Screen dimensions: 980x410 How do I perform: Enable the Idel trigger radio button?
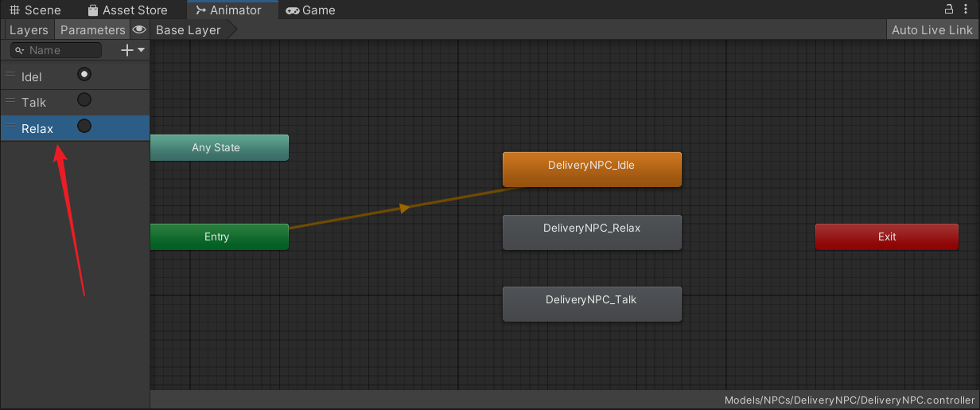[84, 74]
